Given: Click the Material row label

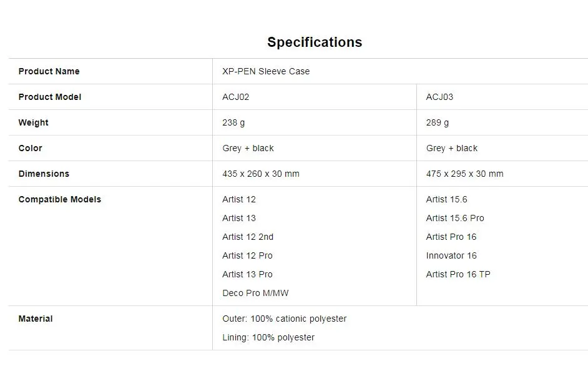Looking at the screenshot, I should pos(36,319).
